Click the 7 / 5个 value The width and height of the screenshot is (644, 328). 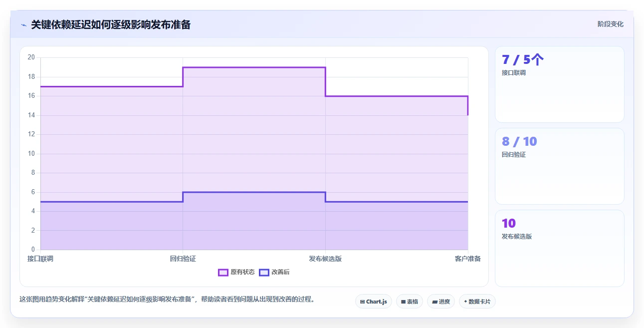coord(523,60)
